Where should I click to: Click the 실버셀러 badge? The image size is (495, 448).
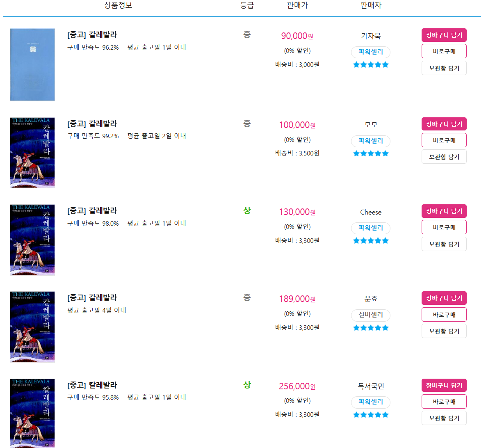[371, 315]
